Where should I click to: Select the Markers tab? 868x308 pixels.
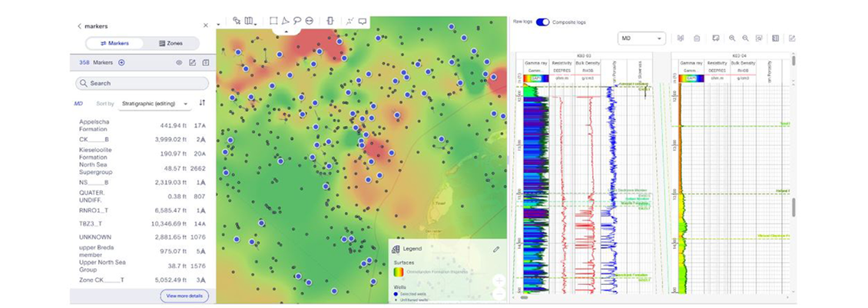[114, 43]
